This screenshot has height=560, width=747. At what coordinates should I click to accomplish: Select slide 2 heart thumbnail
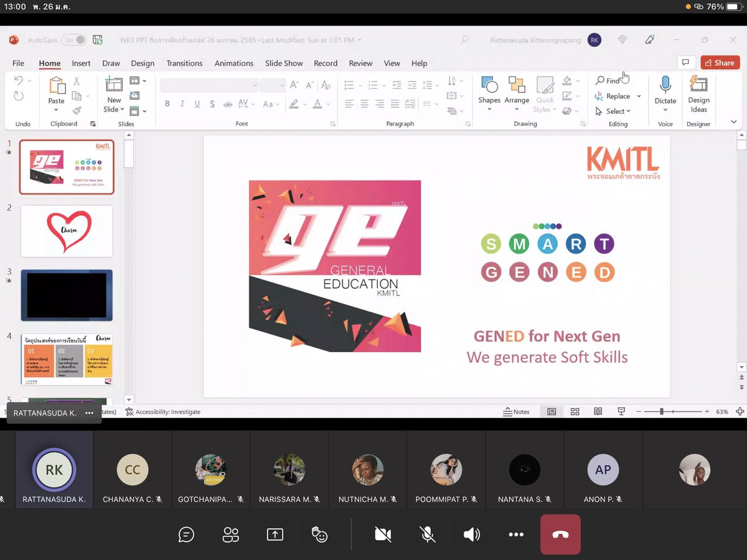click(x=67, y=231)
